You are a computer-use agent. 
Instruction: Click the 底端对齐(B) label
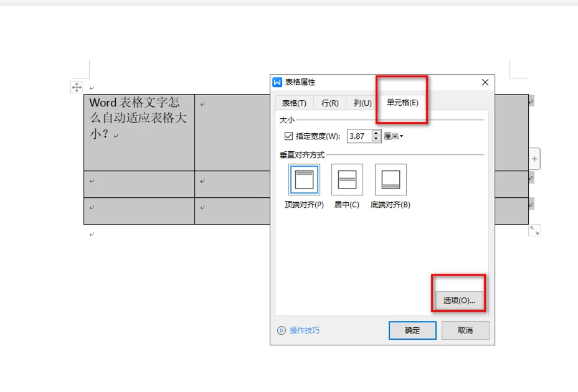[x=391, y=205]
